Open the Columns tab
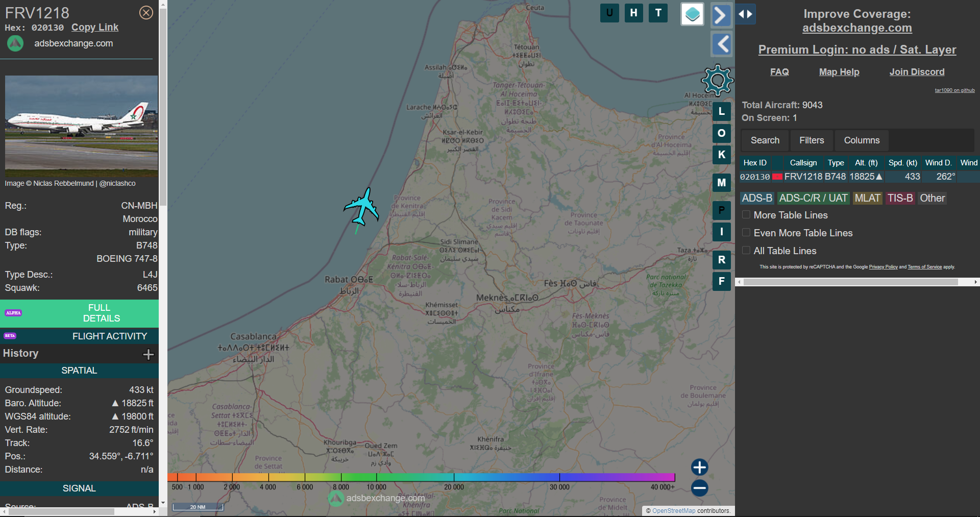Viewport: 980px width, 517px height. click(862, 140)
